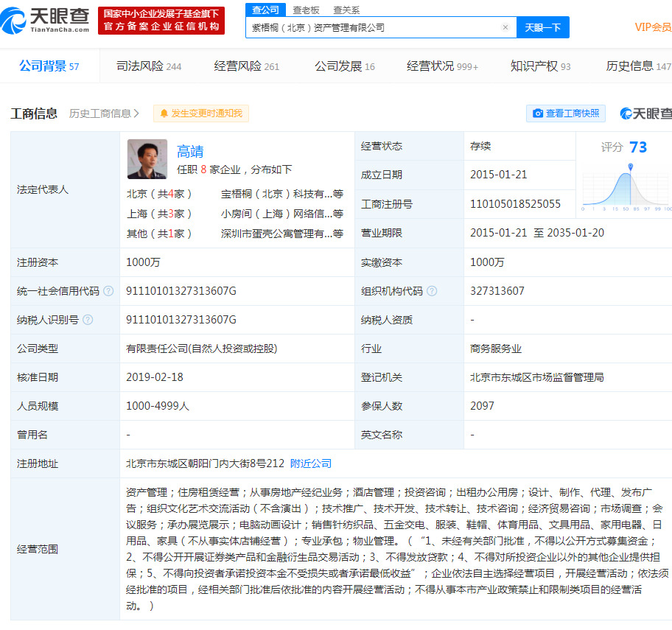Select the 工商注册号 value 110105018525055
The width and height of the screenshot is (672, 630).
[515, 204]
